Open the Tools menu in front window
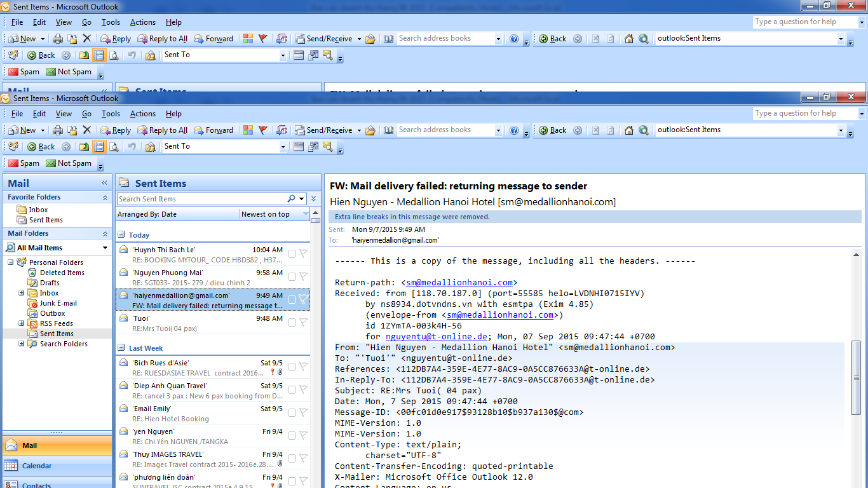This screenshot has width=868, height=488. coord(111,114)
